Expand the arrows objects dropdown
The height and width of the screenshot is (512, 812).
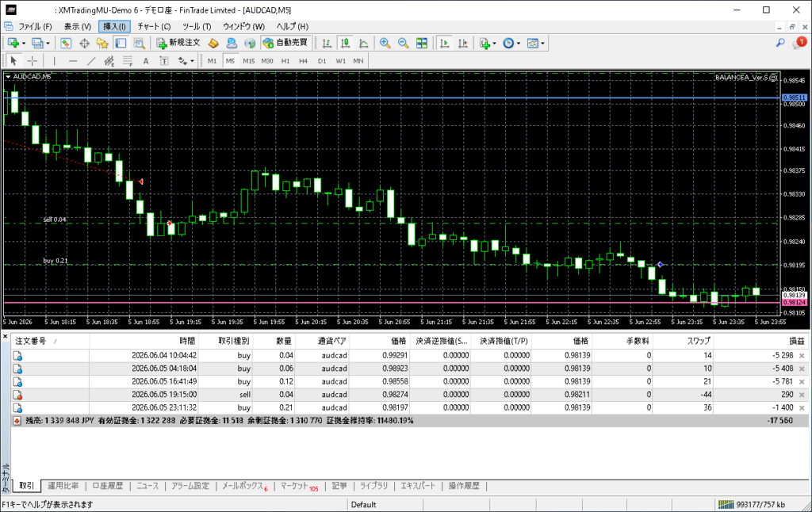(x=192, y=61)
